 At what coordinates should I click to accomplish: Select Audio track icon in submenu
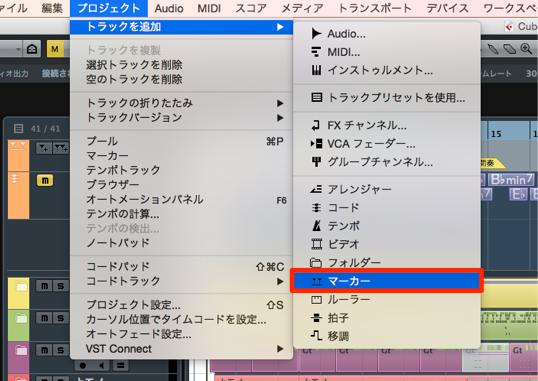pos(316,34)
